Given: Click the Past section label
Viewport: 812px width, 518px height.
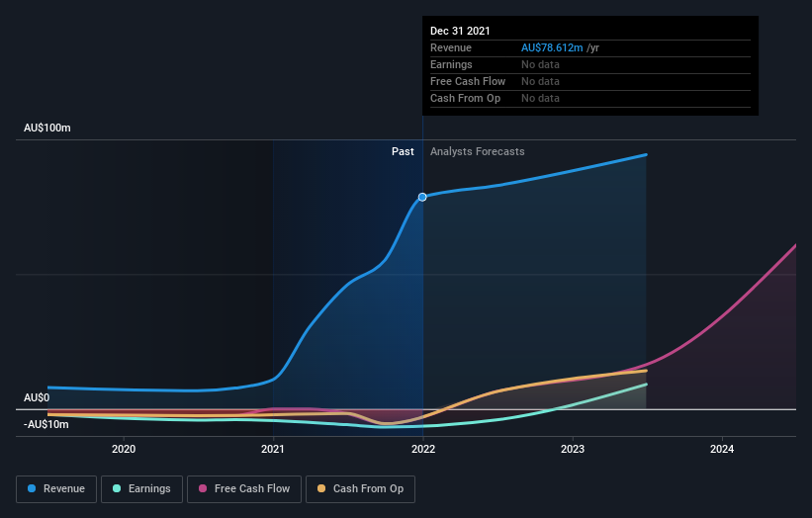Looking at the screenshot, I should pyautogui.click(x=403, y=151).
